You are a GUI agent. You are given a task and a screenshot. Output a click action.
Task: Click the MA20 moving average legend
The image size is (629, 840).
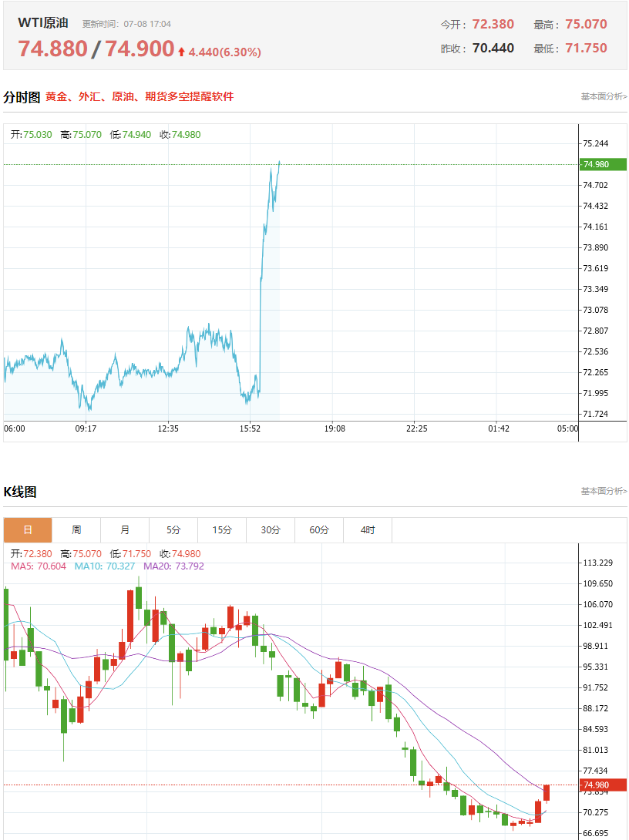point(173,566)
